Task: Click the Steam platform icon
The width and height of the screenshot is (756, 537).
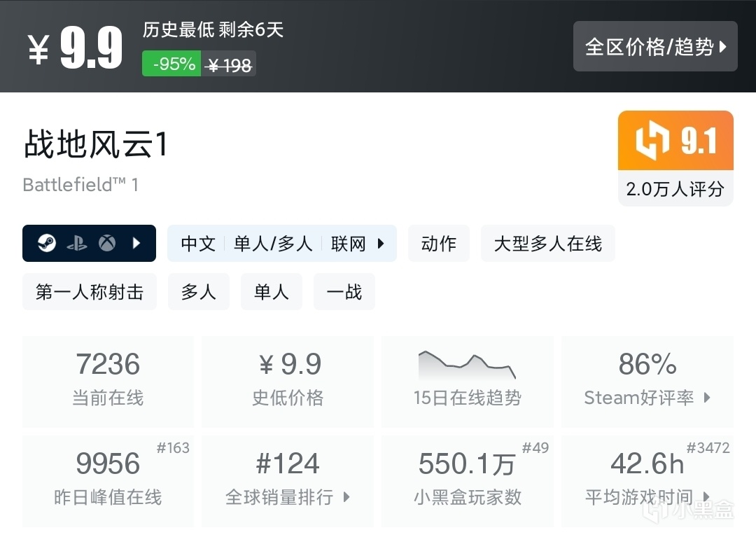Action: (x=47, y=243)
